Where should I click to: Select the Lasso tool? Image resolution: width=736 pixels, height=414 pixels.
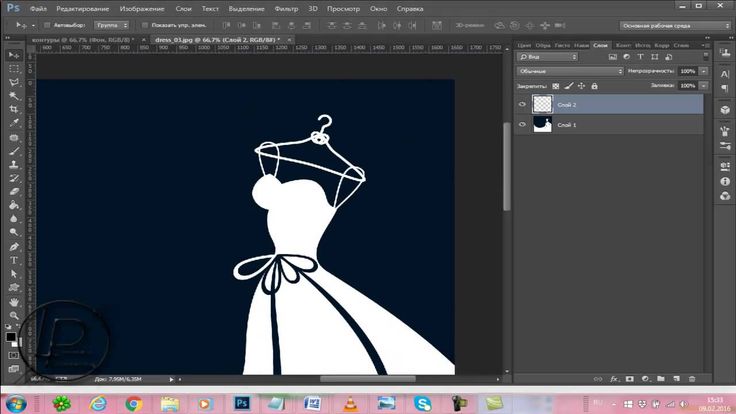(x=14, y=81)
